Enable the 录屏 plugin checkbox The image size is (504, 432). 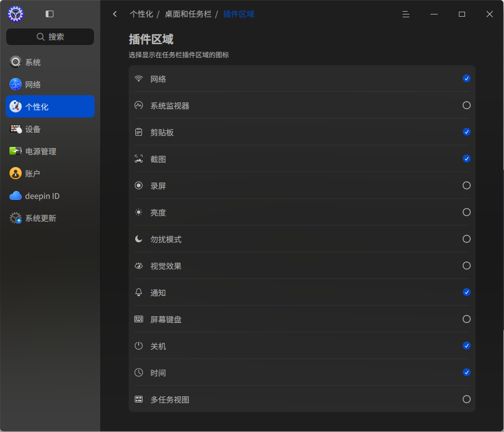(466, 185)
